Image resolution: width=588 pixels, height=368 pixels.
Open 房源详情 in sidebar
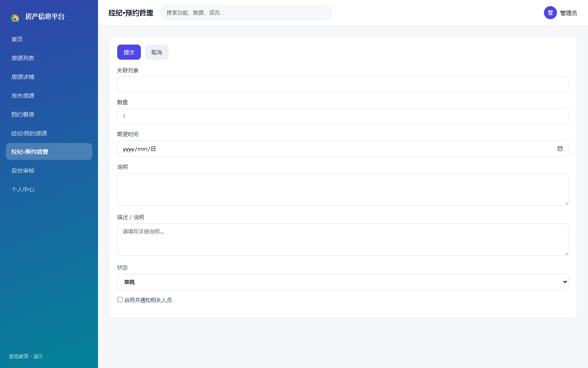[49, 77]
